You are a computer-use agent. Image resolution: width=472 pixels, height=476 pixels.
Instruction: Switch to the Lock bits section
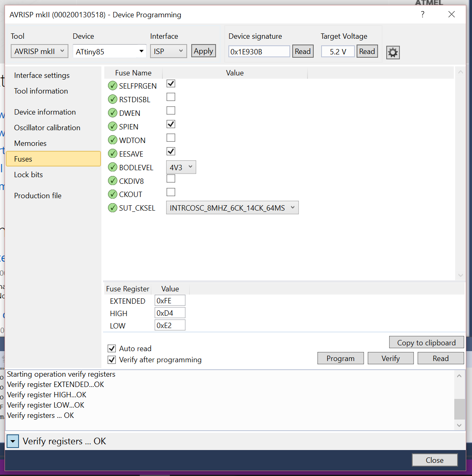(28, 175)
